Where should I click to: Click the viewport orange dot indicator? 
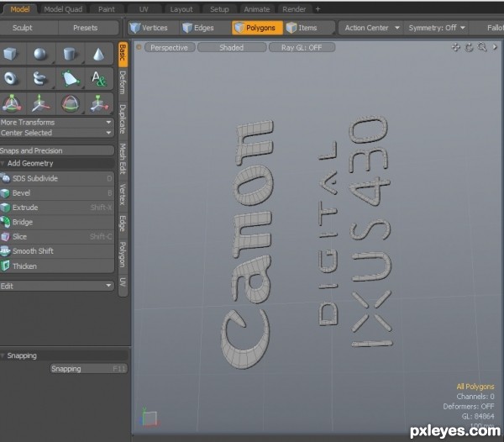click(x=139, y=47)
